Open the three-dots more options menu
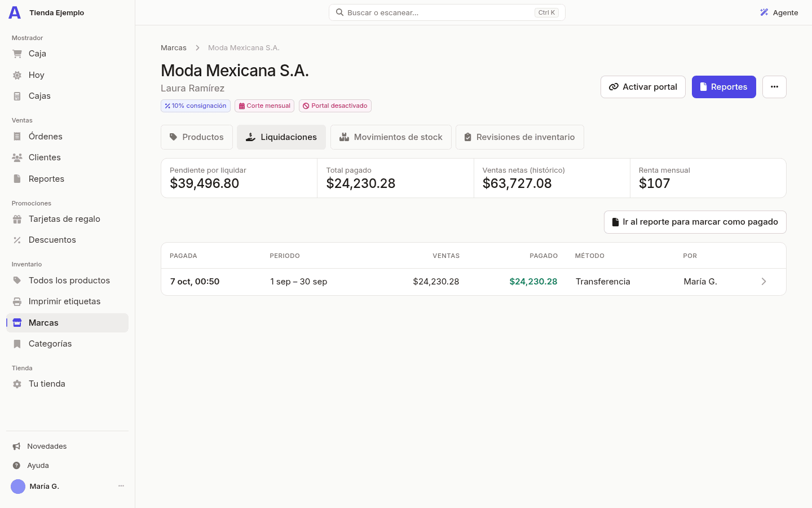 pos(774,87)
